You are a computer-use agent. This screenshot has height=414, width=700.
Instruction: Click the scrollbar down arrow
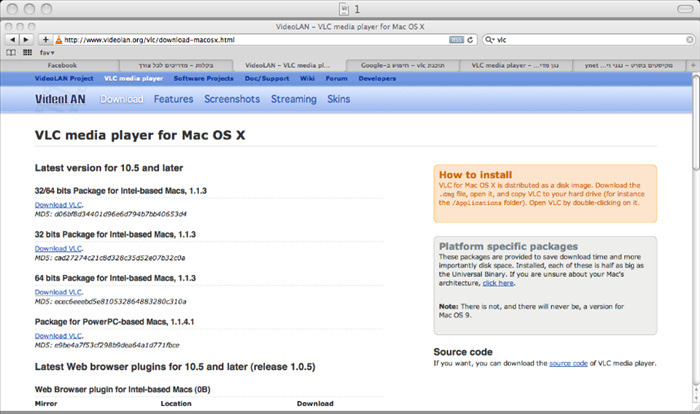point(696,399)
